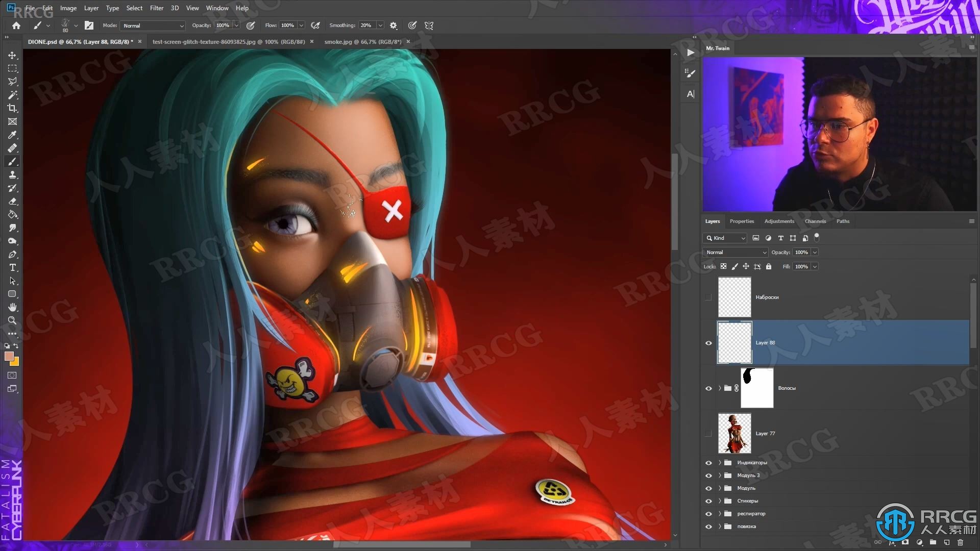
Task: Create a new layer button
Action: pos(946,542)
